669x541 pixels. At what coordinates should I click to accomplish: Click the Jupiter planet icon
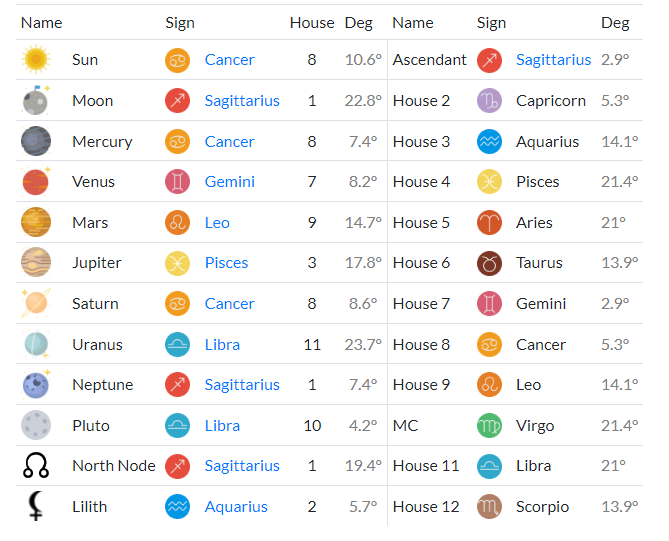(x=36, y=262)
